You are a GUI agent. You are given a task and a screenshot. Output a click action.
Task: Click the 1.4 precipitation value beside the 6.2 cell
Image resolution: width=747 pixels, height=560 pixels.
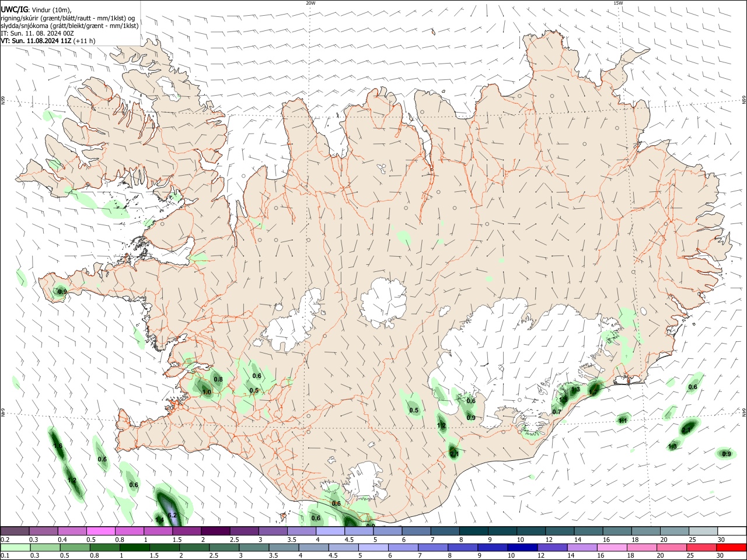coord(159,520)
